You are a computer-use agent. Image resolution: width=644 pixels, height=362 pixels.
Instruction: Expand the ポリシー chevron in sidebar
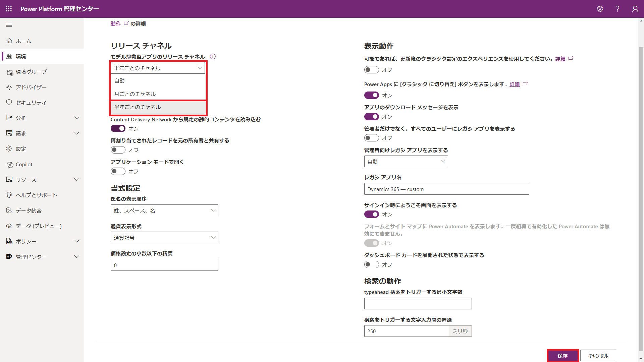coord(77,241)
